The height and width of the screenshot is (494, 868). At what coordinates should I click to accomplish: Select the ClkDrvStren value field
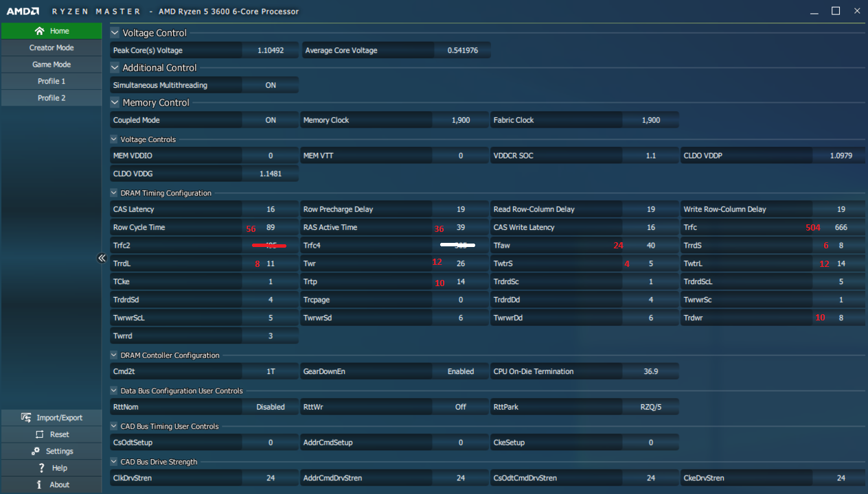point(271,478)
